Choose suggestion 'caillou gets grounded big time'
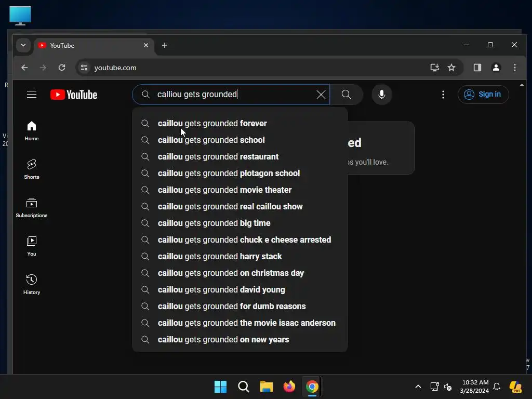The height and width of the screenshot is (399, 532). click(x=240, y=223)
